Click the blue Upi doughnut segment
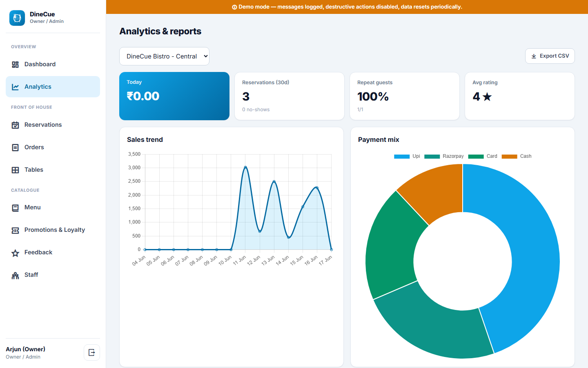 [x=534, y=249]
